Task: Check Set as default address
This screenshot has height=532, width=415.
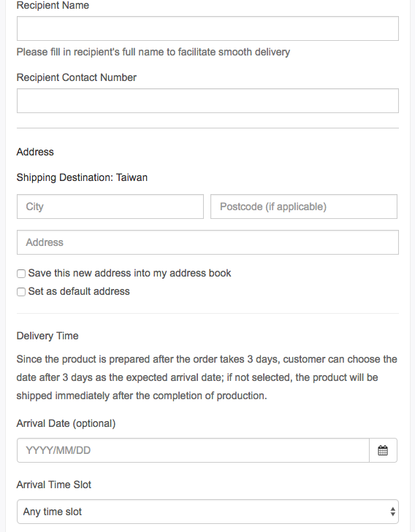Action: (21, 292)
